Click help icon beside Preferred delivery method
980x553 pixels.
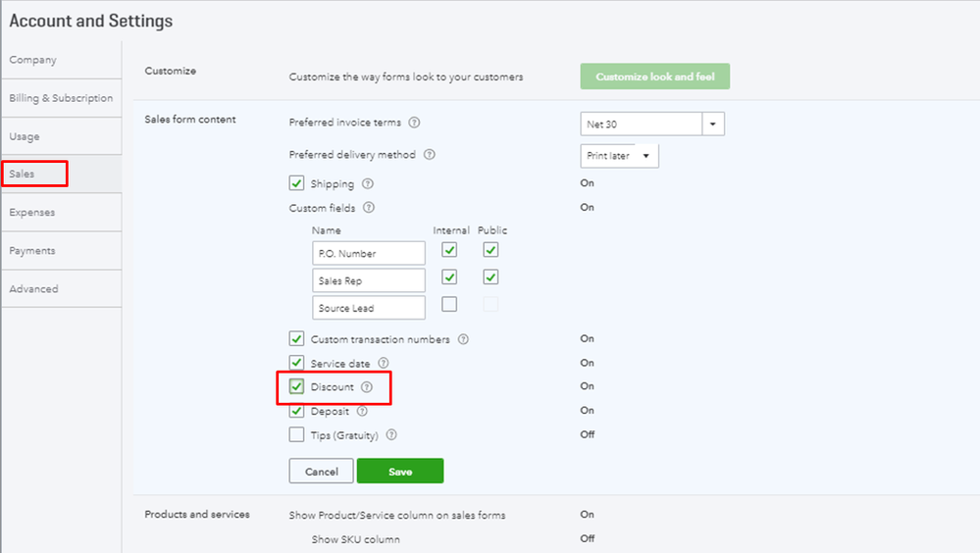430,155
